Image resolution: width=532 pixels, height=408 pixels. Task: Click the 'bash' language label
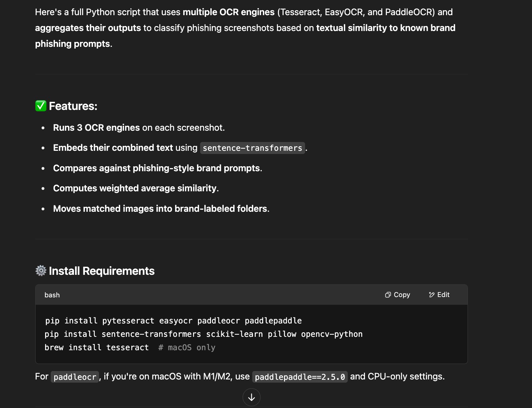coord(52,295)
